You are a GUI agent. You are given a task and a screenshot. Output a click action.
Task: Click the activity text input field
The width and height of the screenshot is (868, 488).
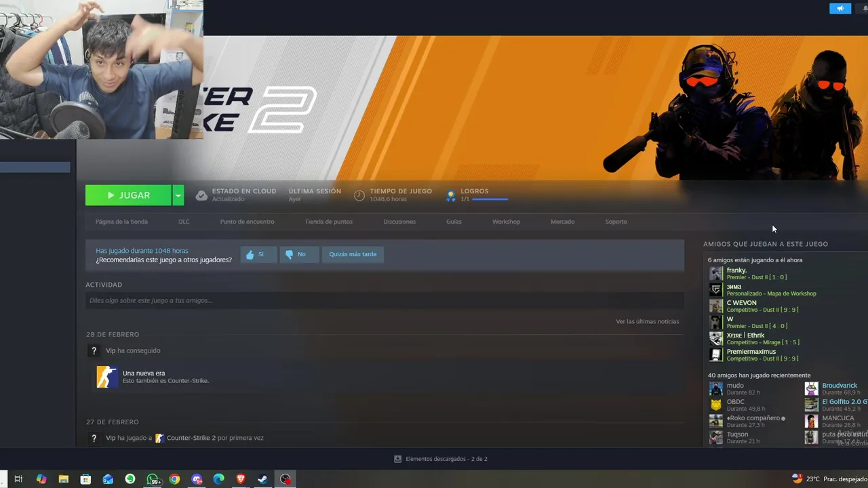[x=384, y=300]
